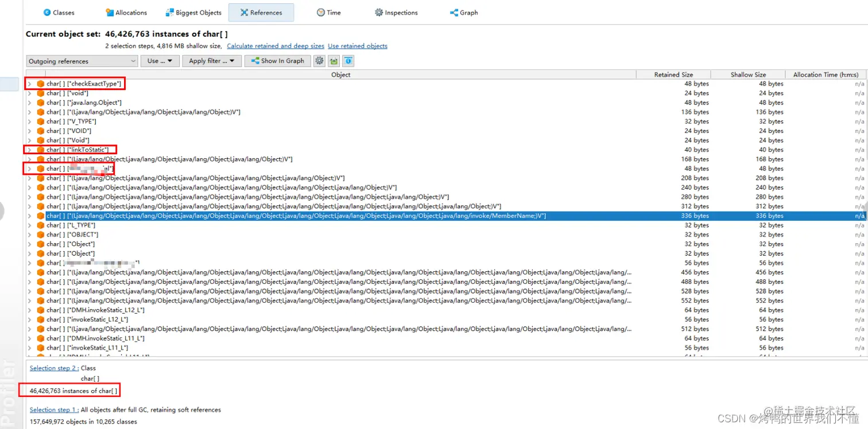Click "157,649,972 objects in 10,265 classes" text
Viewport: 868px width, 429px height.
pos(83,422)
